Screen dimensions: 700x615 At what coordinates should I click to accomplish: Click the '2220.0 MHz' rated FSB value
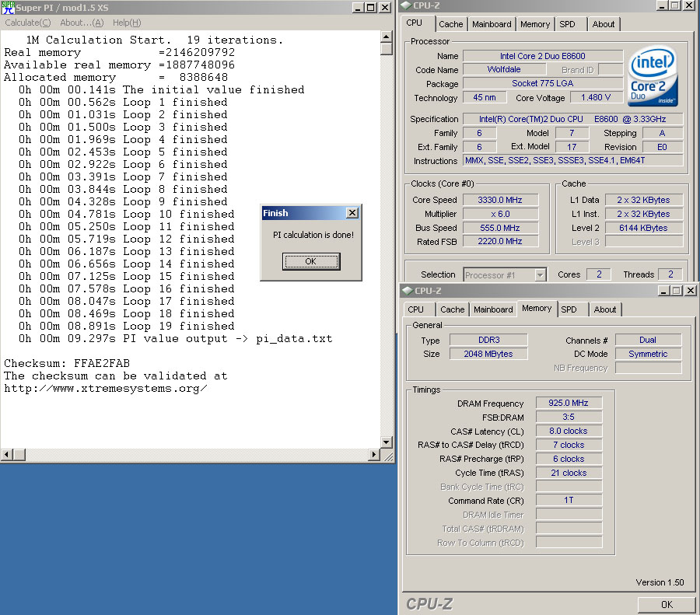[x=500, y=241]
